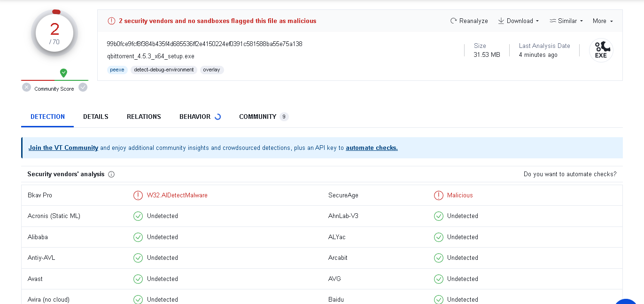Viewport: 644px width, 304px height.
Task: Click the SecureAge Malicious warning icon
Action: coord(438,195)
